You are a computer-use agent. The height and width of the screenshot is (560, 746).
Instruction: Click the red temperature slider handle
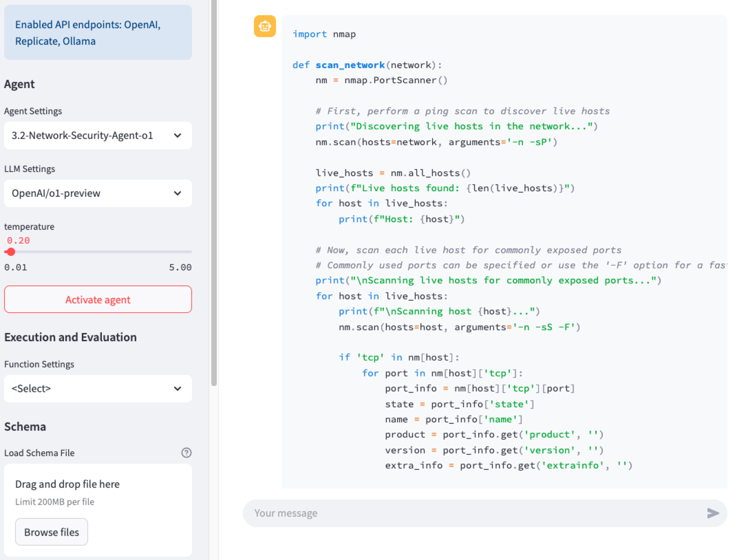tap(11, 252)
